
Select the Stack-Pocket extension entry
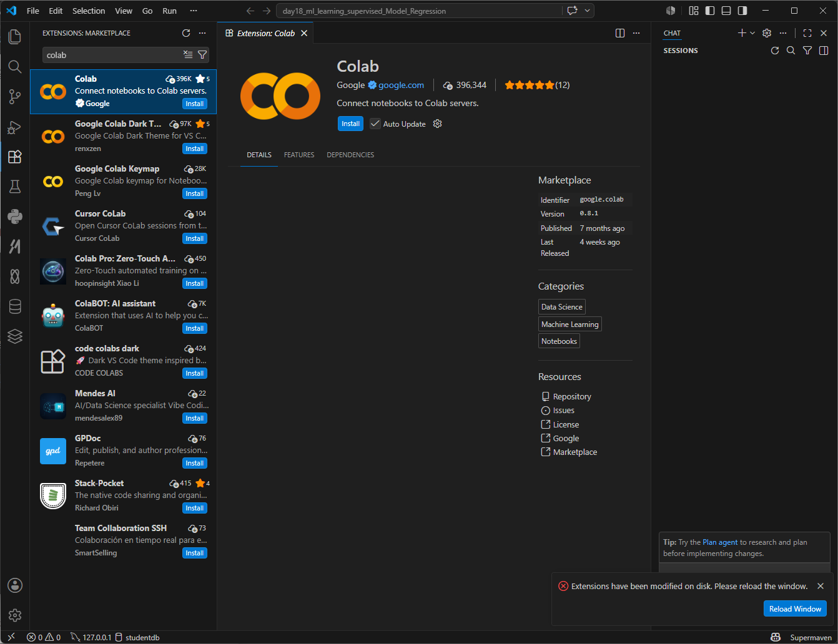(x=124, y=496)
